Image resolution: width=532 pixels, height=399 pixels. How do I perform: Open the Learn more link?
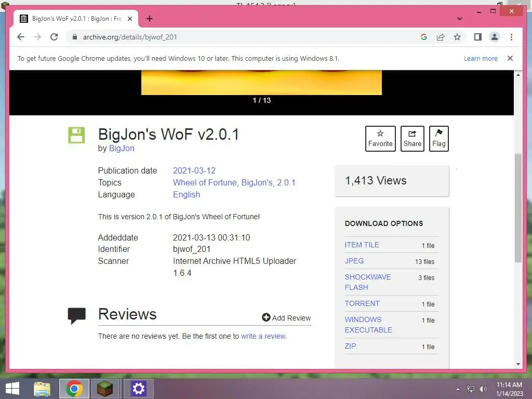[x=481, y=58]
